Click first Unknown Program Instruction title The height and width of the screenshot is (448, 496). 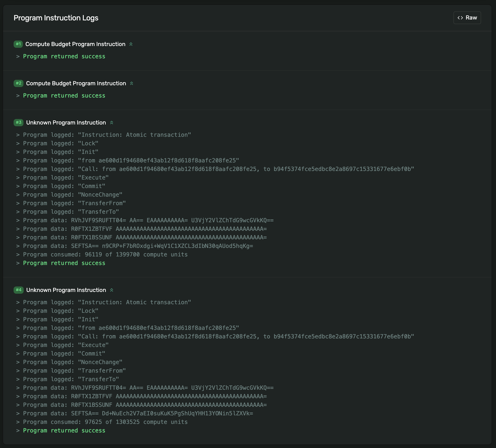[x=66, y=123]
